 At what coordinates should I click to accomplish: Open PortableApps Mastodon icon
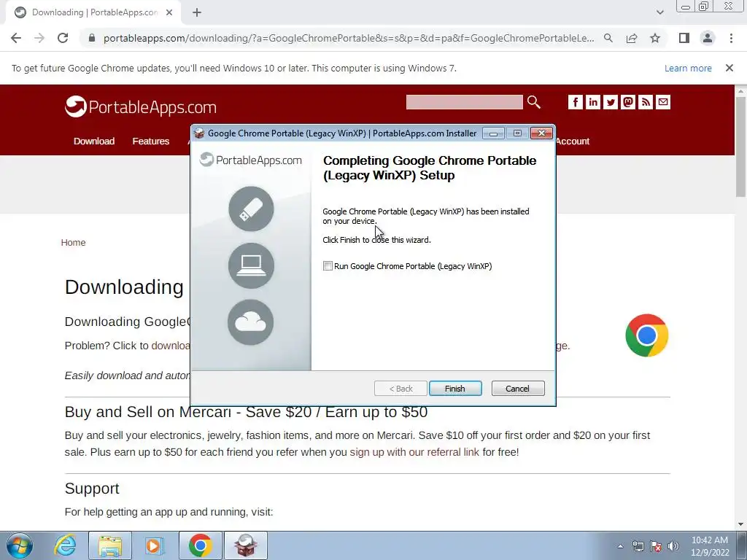click(628, 102)
